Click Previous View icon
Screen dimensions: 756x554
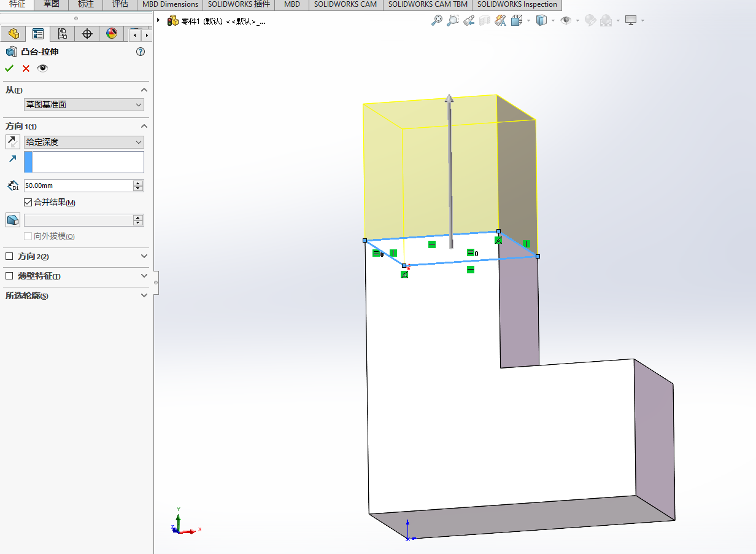click(468, 20)
